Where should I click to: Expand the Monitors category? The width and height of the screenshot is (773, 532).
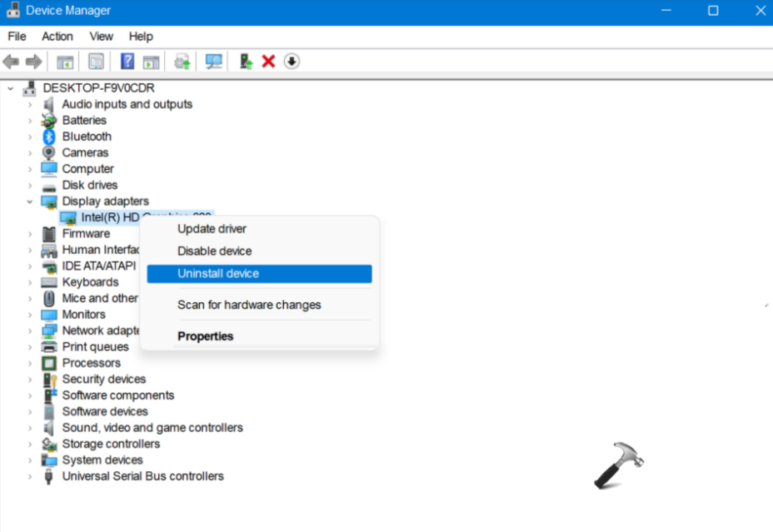[x=30, y=315]
